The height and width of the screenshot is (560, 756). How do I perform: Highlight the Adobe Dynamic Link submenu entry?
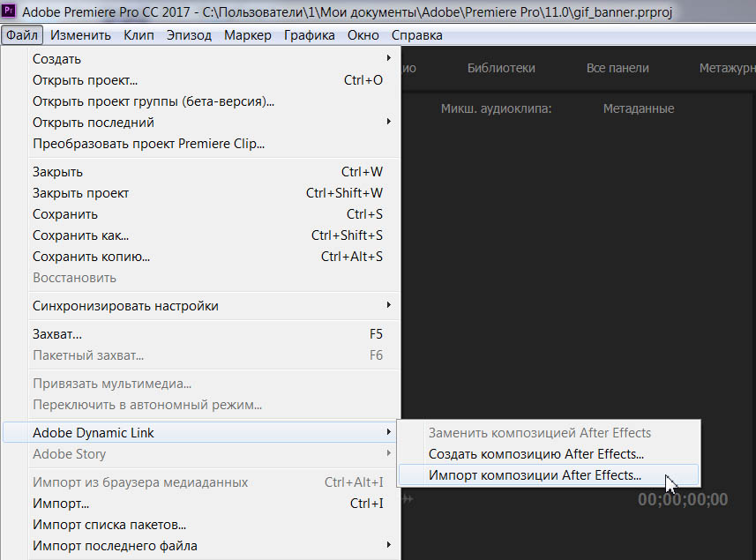(x=199, y=433)
